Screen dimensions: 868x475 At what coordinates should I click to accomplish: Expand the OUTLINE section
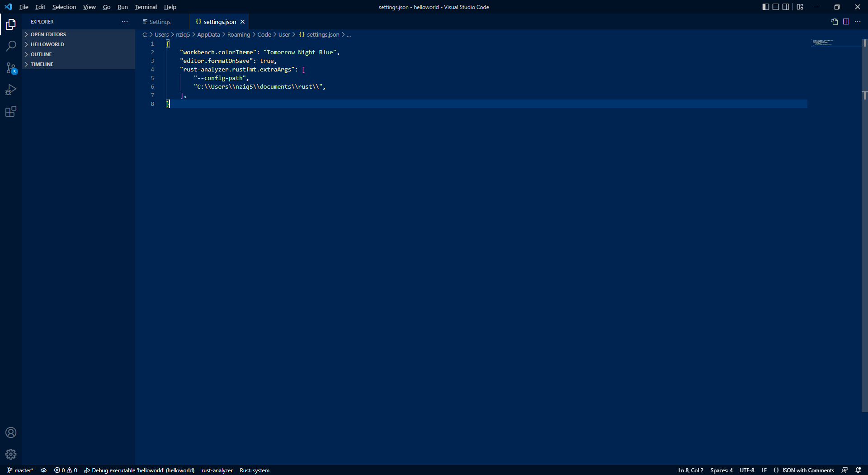pyautogui.click(x=79, y=54)
